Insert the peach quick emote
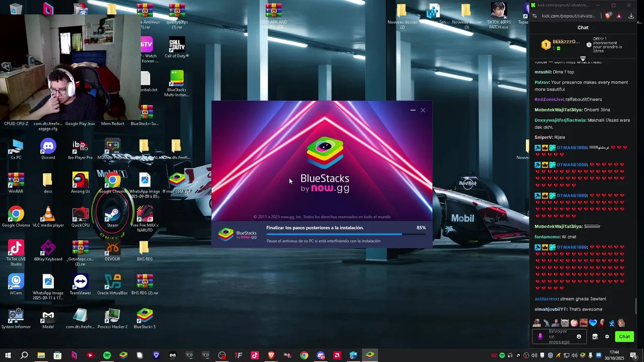Screen dimensions: 644x362 574,323
